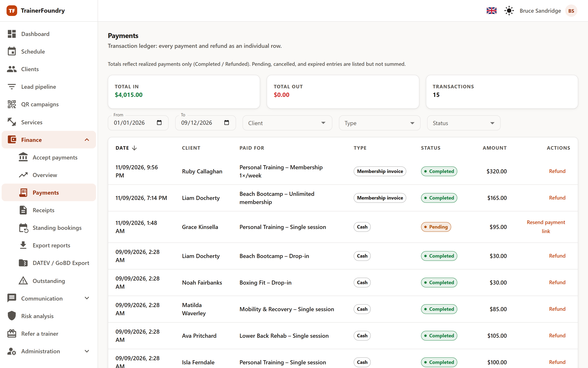
Task: Click the Pending status badge for Grace Kinsella
Action: (436, 227)
